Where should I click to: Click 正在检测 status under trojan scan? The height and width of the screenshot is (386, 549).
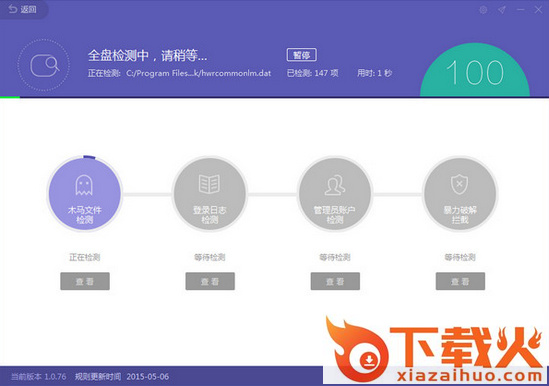tap(85, 257)
